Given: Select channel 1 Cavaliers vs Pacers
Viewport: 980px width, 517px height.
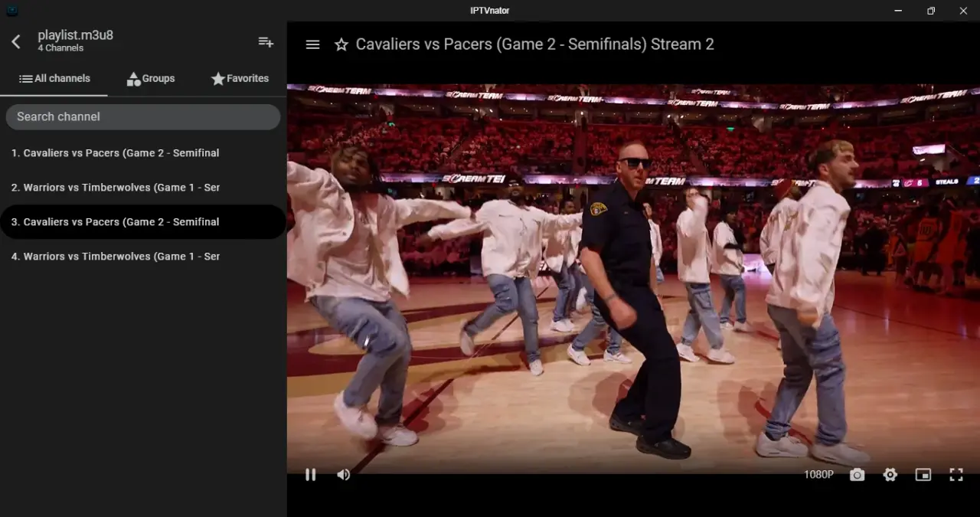Looking at the screenshot, I should (143, 153).
